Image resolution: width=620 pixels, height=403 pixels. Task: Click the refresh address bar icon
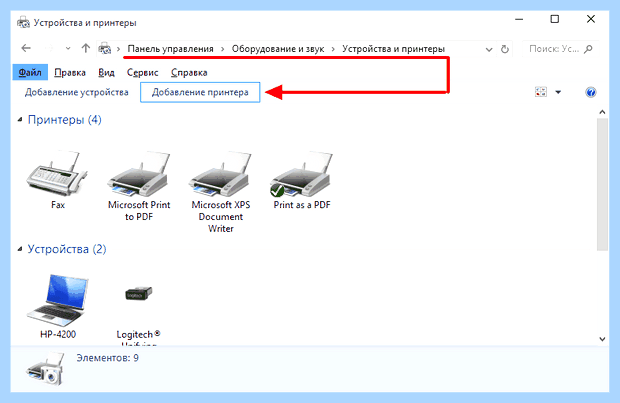coord(505,49)
